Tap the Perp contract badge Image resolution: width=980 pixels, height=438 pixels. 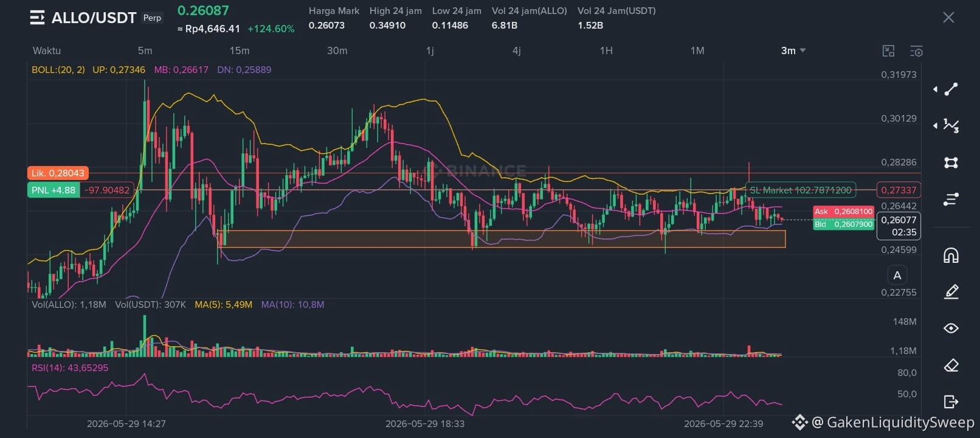[152, 18]
